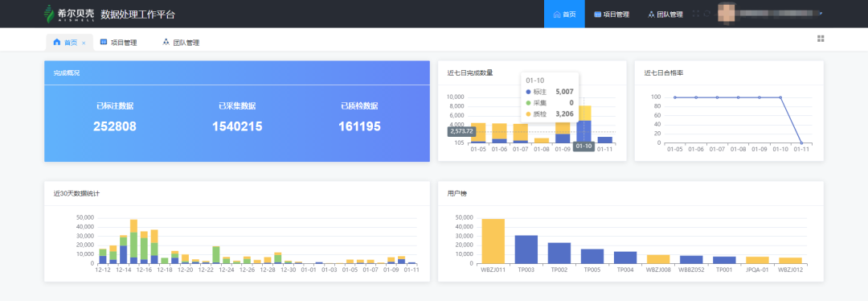Click the 近七日完成数量 chart title
The image size is (868, 301).
pyautogui.click(x=470, y=72)
